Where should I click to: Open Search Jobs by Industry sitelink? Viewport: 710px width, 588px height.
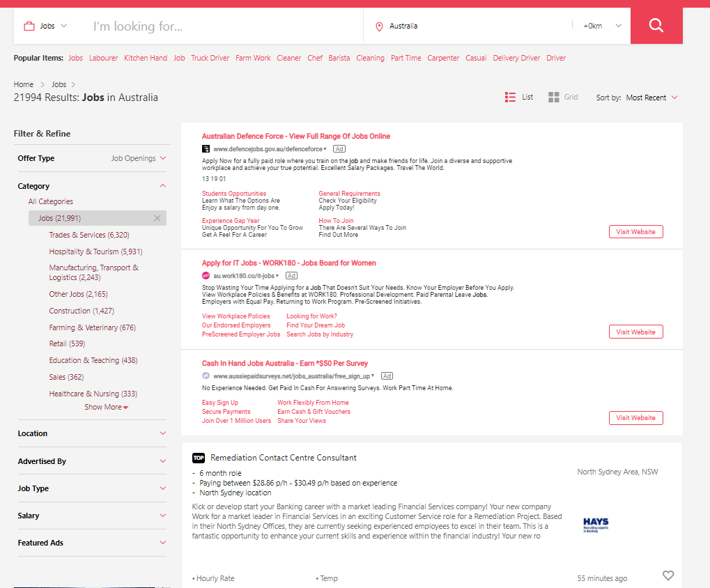pos(320,334)
